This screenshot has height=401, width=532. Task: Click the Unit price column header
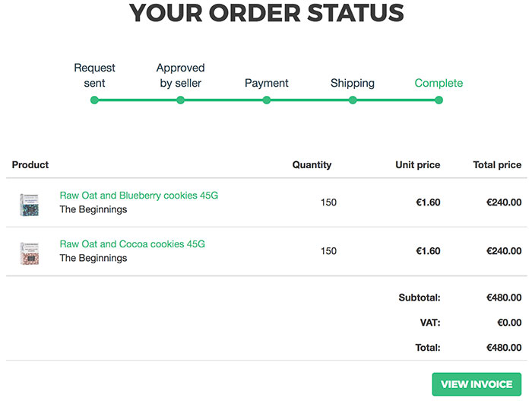point(417,164)
